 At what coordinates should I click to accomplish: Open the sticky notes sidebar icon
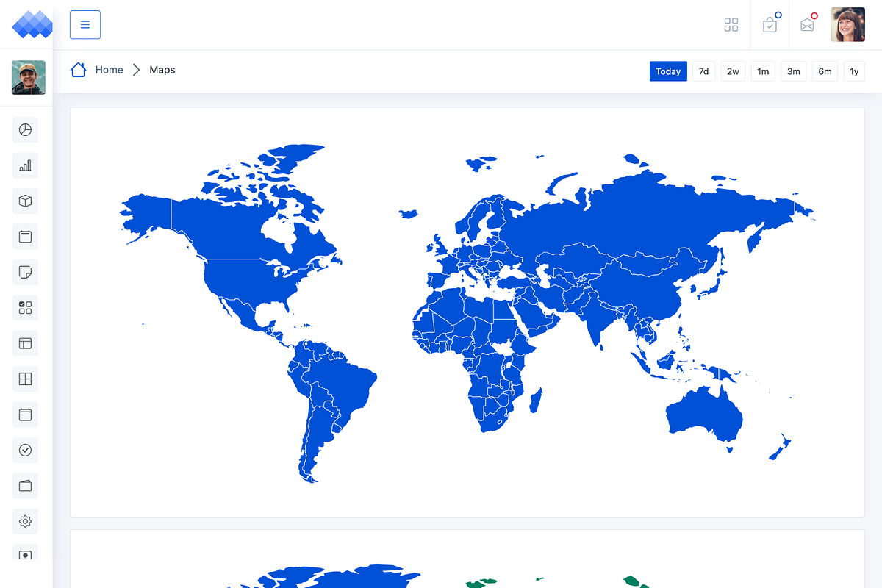click(26, 272)
